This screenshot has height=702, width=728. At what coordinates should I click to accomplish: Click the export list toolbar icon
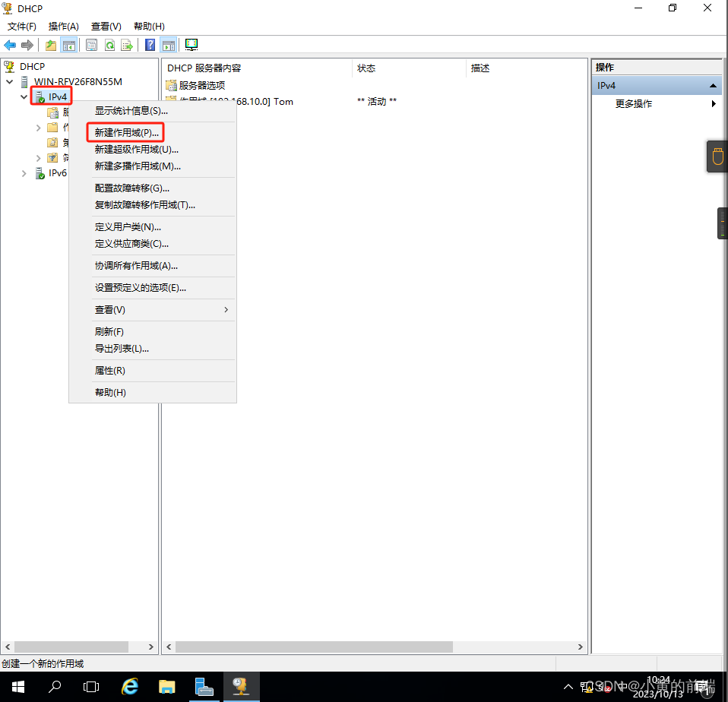128,45
